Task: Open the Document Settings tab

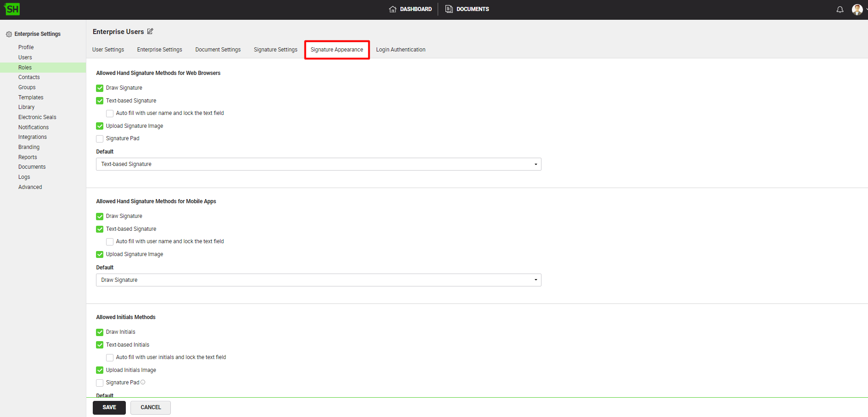Action: coord(218,50)
